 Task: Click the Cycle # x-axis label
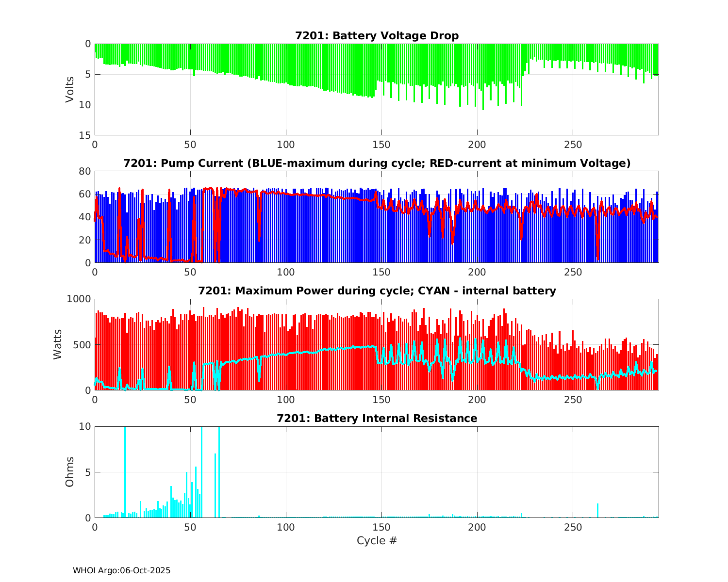click(377, 541)
